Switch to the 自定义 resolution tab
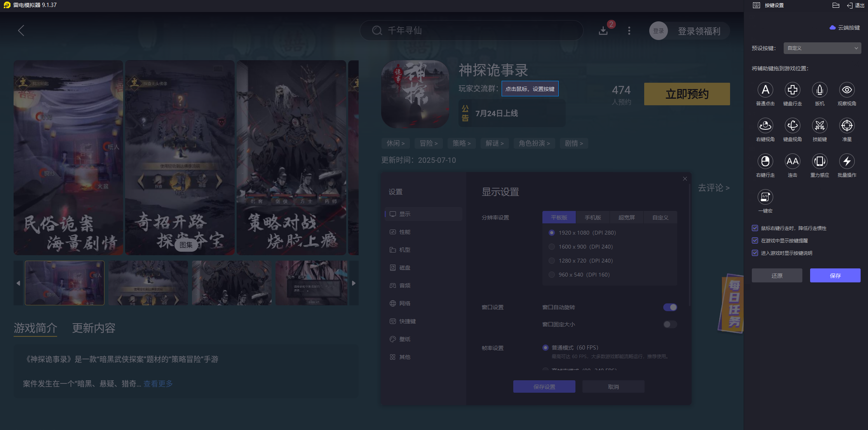 tap(660, 218)
